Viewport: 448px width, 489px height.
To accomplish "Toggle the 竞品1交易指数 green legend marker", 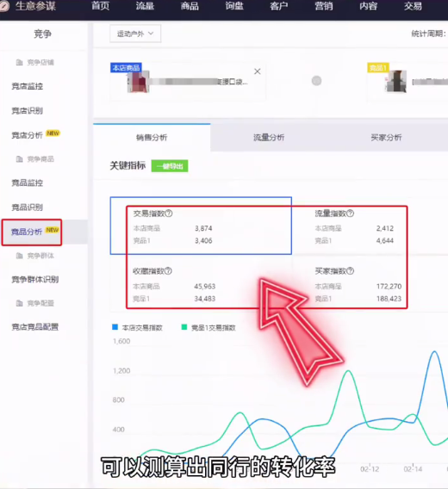I will [x=184, y=327].
